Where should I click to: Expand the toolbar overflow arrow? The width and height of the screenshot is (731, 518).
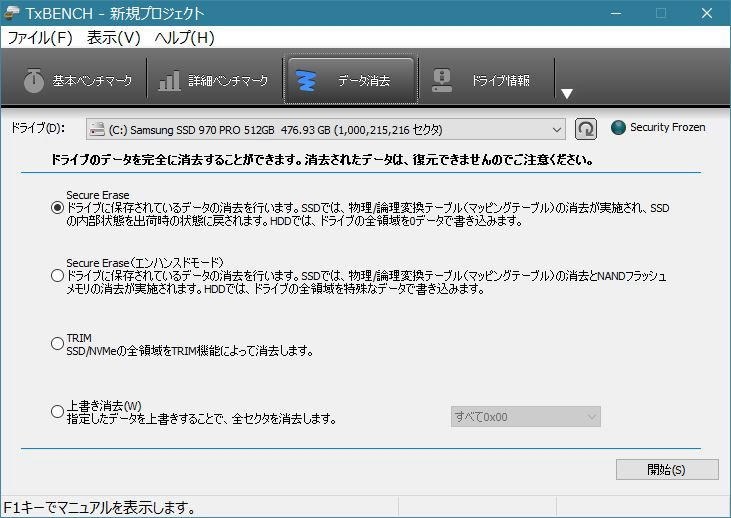tap(566, 94)
